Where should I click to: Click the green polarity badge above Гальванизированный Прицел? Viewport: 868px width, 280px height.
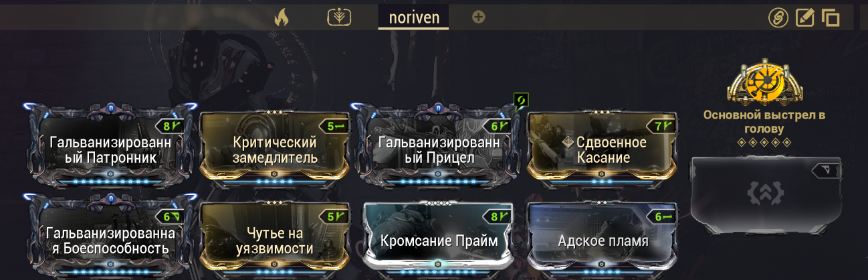[521, 101]
